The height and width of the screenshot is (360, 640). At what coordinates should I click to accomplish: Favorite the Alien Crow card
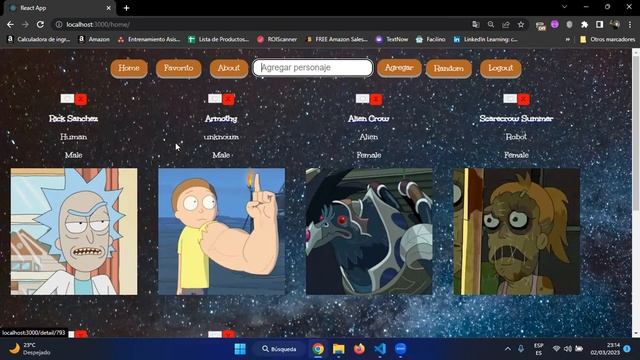coord(362,98)
